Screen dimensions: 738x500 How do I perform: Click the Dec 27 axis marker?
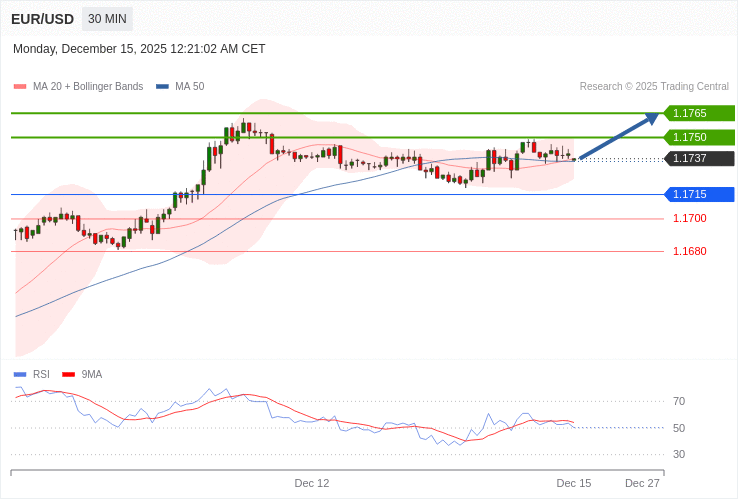[x=642, y=483]
